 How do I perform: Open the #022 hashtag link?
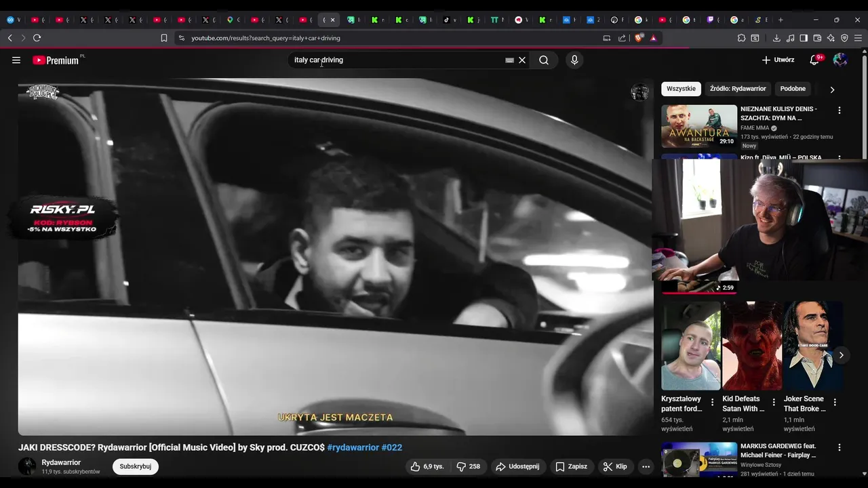click(392, 447)
